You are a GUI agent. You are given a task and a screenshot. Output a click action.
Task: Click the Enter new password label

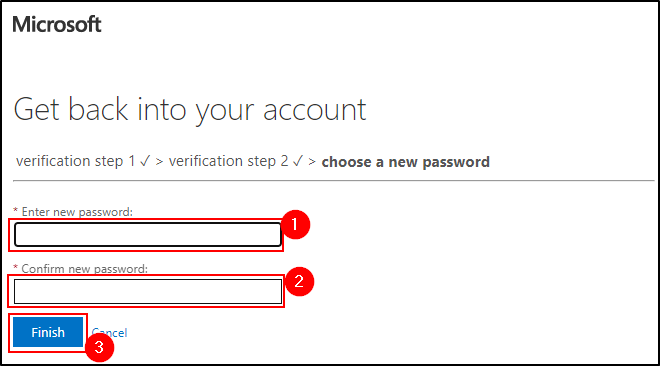point(77,212)
